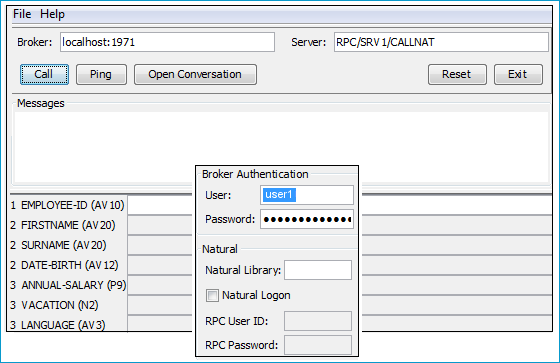
Task: Click Open Conversation button
Action: tap(195, 74)
